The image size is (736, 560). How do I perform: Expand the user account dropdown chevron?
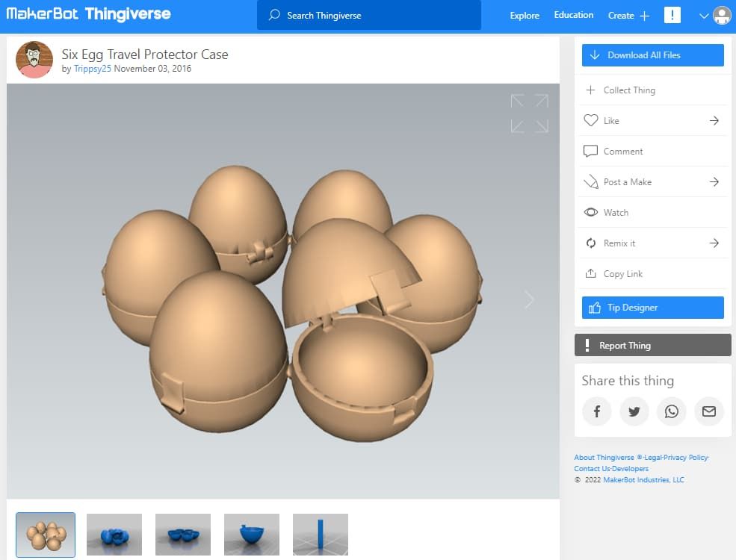pyautogui.click(x=703, y=16)
